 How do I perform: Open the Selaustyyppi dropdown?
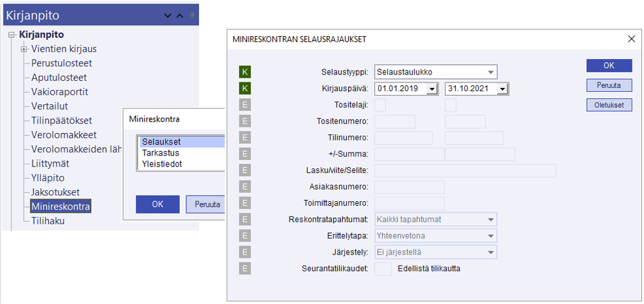[x=491, y=72]
